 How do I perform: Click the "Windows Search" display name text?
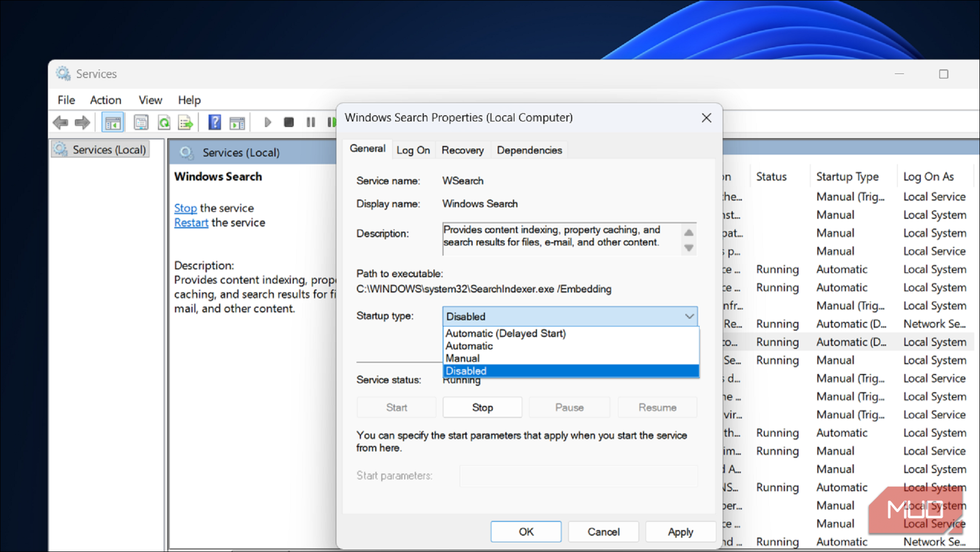480,204
